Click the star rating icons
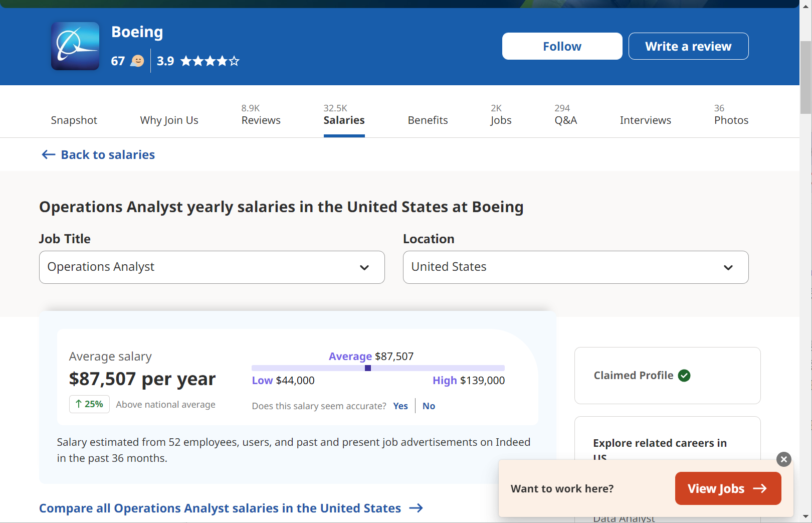The image size is (812, 523). pyautogui.click(x=210, y=61)
